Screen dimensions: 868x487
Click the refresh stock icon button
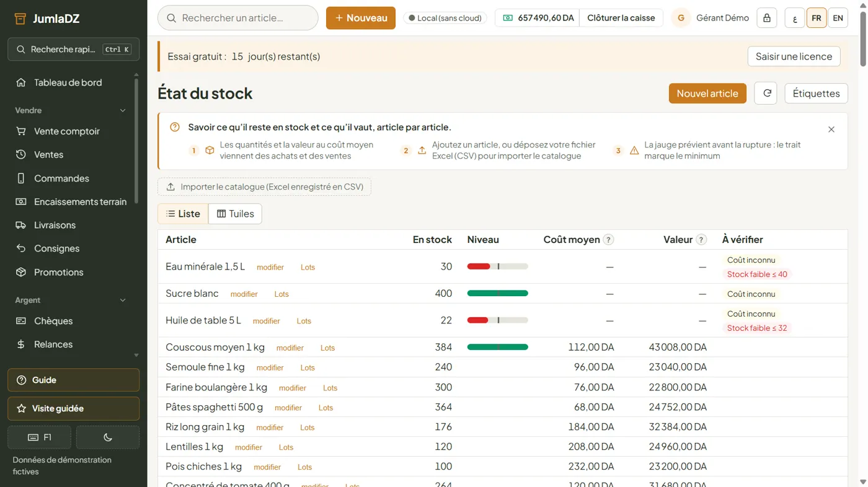[766, 94]
